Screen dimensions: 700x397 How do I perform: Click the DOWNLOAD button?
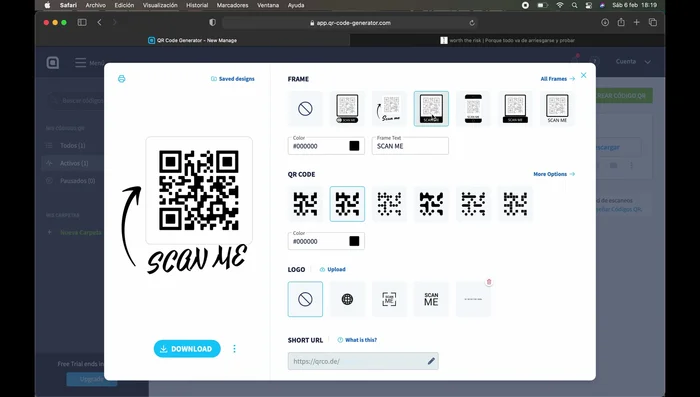tap(187, 349)
